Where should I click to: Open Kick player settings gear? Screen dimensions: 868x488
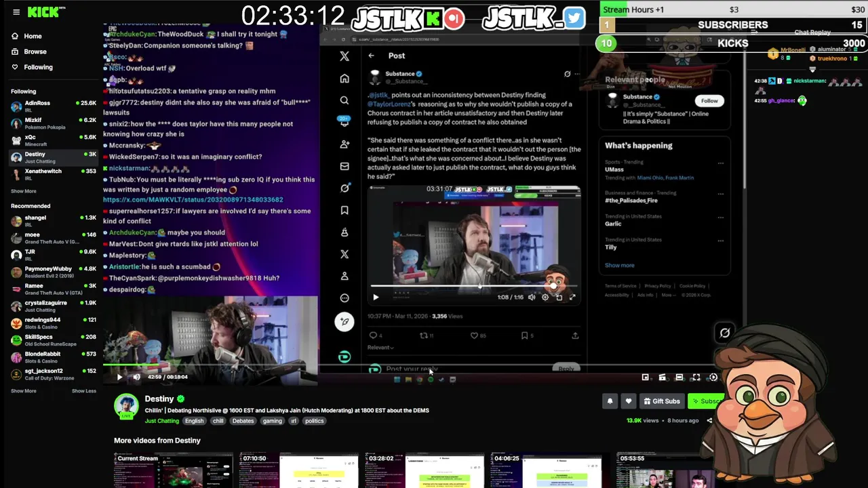coord(713,378)
